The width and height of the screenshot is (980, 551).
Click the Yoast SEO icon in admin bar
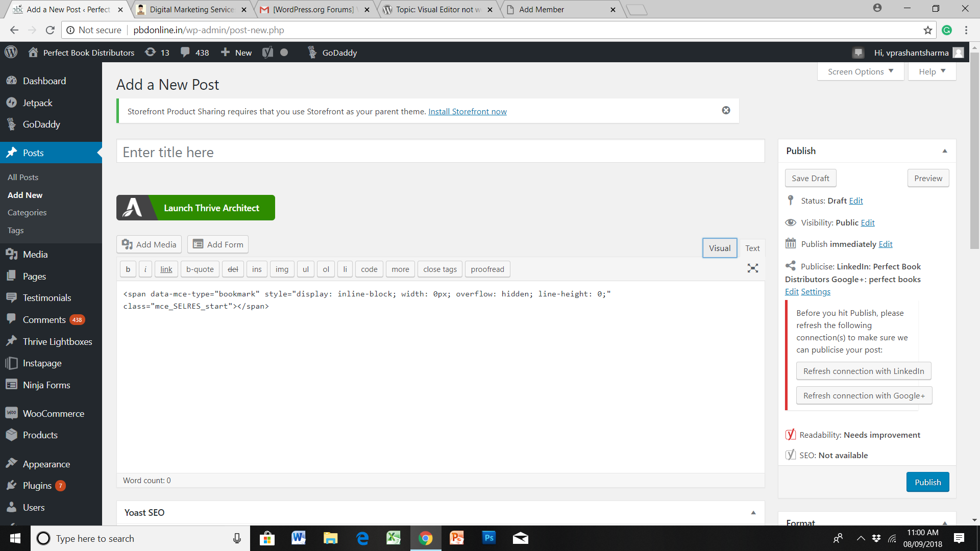coord(267,53)
